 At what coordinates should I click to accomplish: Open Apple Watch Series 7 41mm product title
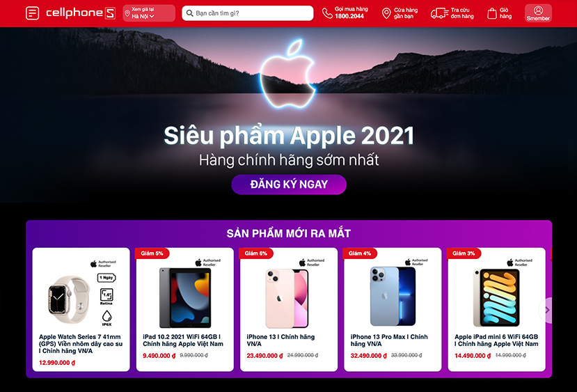(81, 344)
